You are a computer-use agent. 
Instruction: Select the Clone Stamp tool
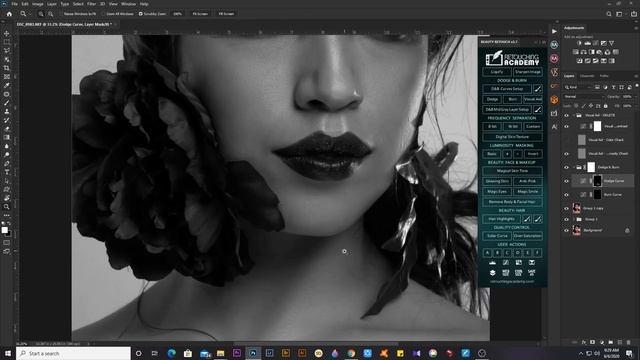click(7, 111)
